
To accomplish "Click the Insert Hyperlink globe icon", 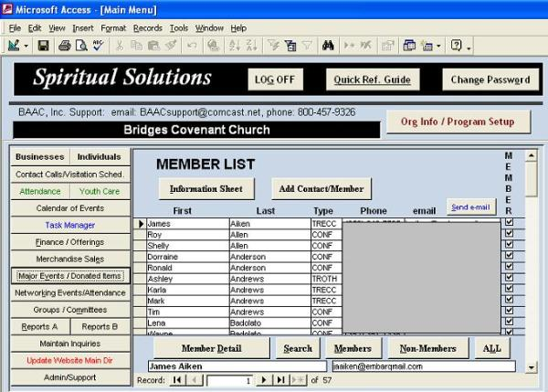I will pos(213,46).
